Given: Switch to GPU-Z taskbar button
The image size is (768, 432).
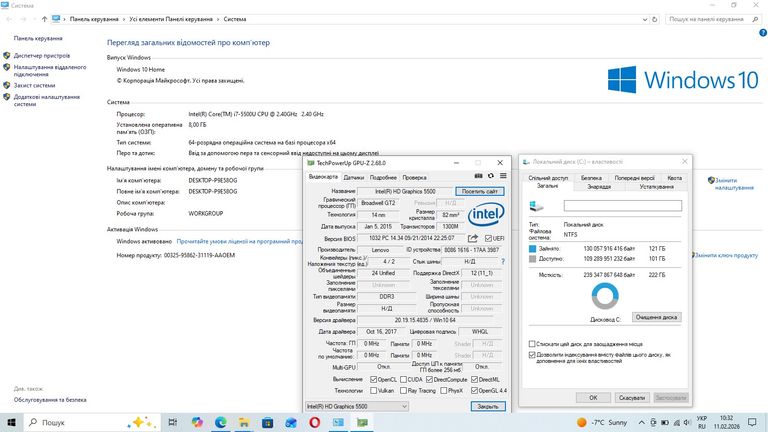Looking at the screenshot, I should click(x=362, y=422).
